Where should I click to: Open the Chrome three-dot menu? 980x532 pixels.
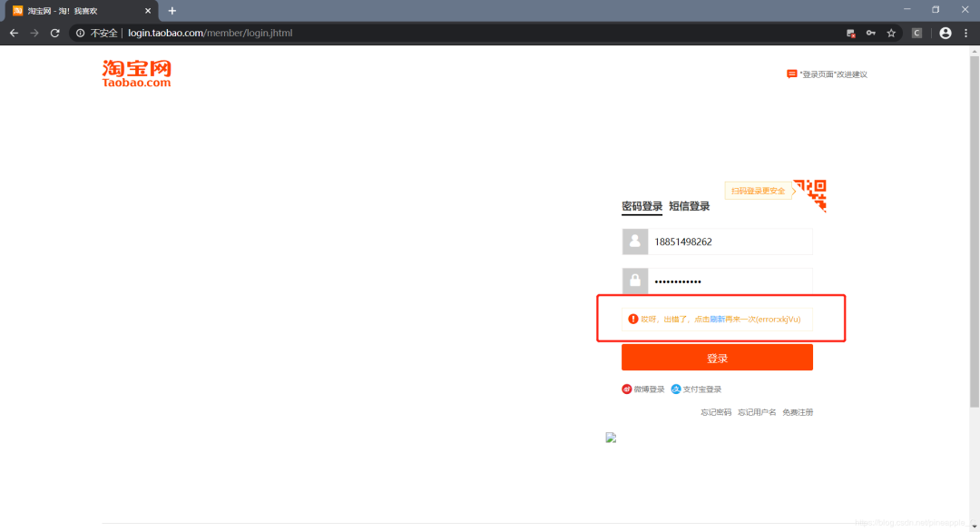click(967, 33)
